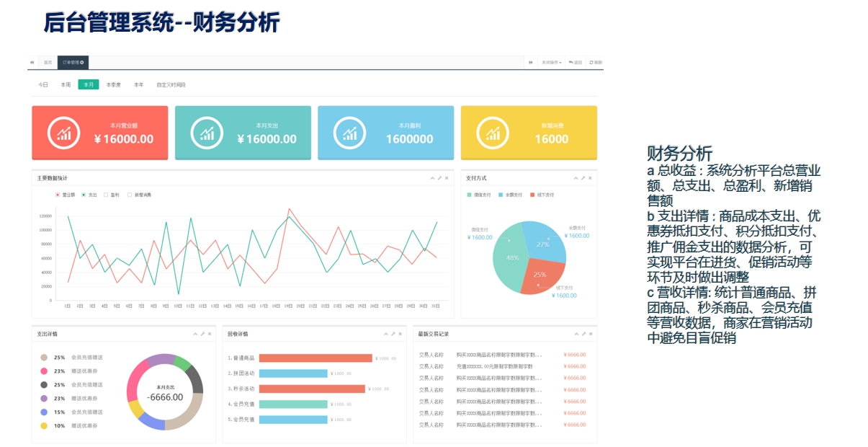Click the wrench icon on 最新交易记录 panel
Viewport: 868px width, 447px height.
pyautogui.click(x=583, y=334)
